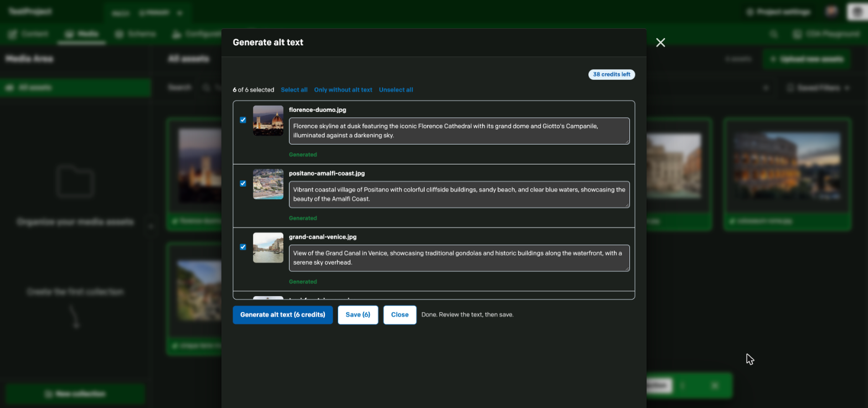Click New collection button in sidebar
The image size is (868, 408).
click(x=75, y=394)
